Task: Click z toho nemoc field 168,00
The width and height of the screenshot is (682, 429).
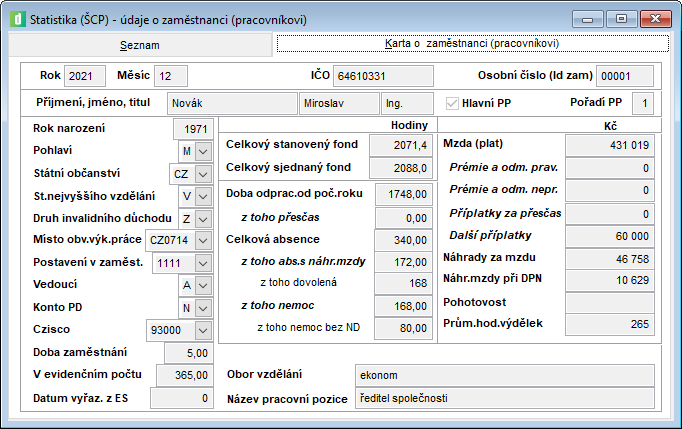Action: click(x=403, y=306)
